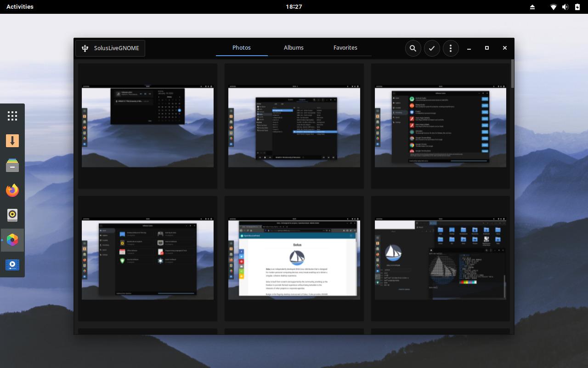
Task: Click the clock showing 18:27
Action: tap(294, 7)
